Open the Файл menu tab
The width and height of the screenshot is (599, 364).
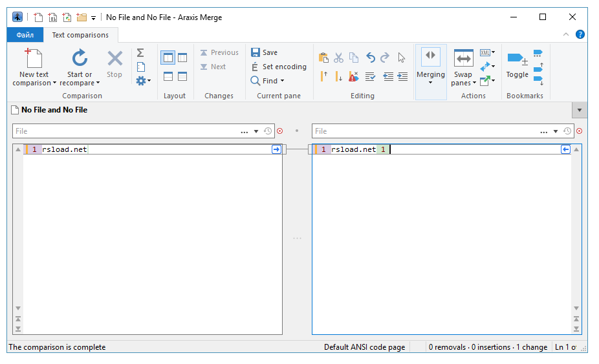pos(25,35)
